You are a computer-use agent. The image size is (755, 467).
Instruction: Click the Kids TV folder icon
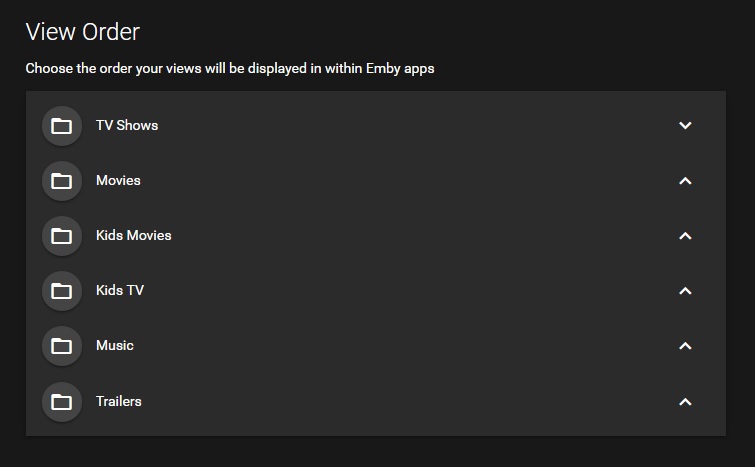point(62,291)
